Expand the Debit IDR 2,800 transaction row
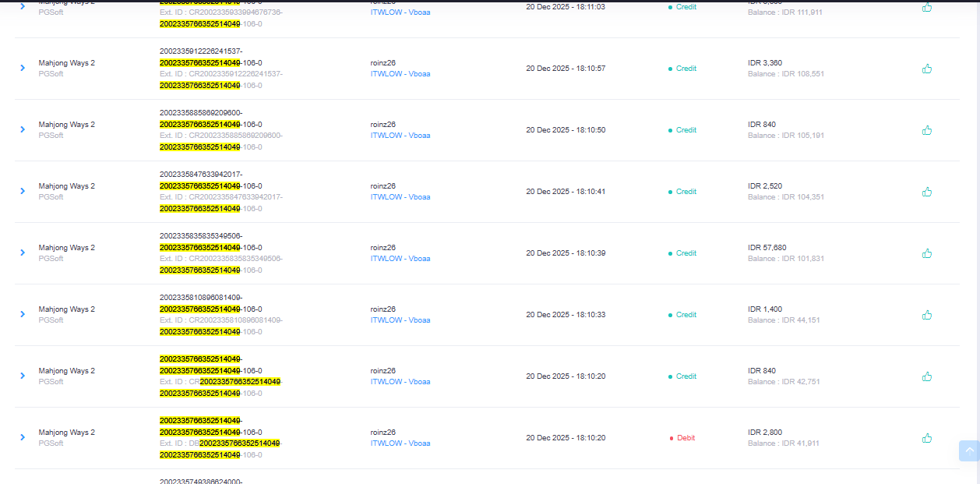980x484 pixels. pyautogui.click(x=23, y=438)
